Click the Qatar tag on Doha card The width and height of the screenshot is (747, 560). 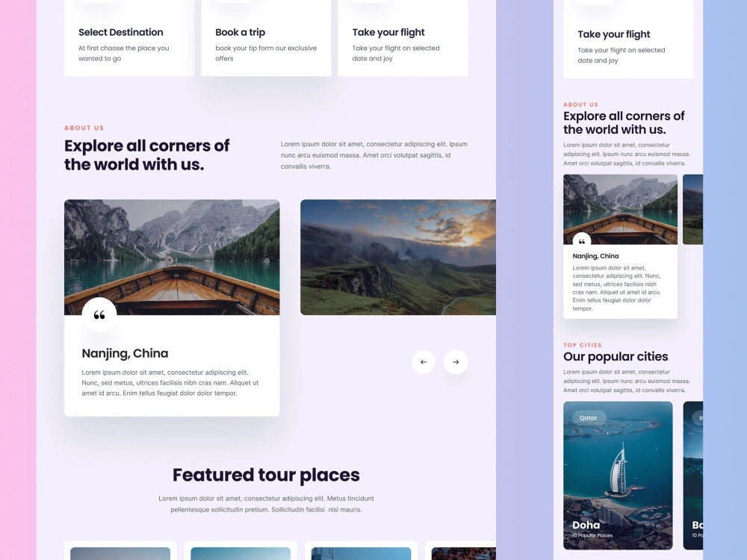589,418
